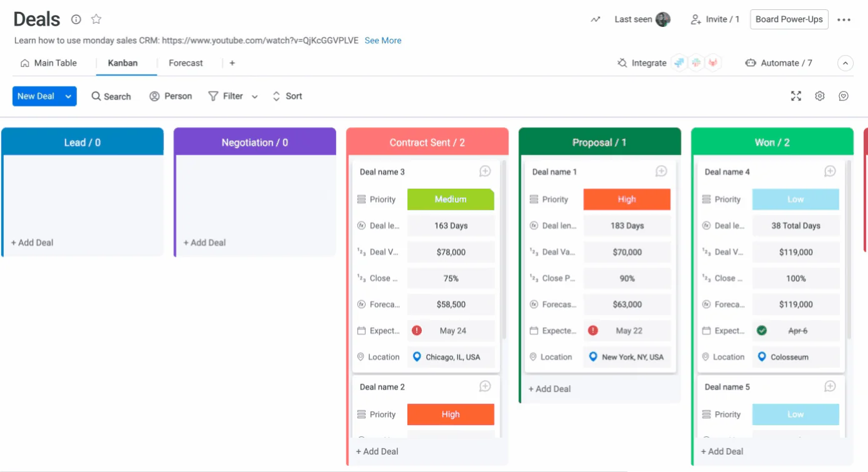Click the plus to add a view
This screenshot has width=868, height=472.
(232, 63)
